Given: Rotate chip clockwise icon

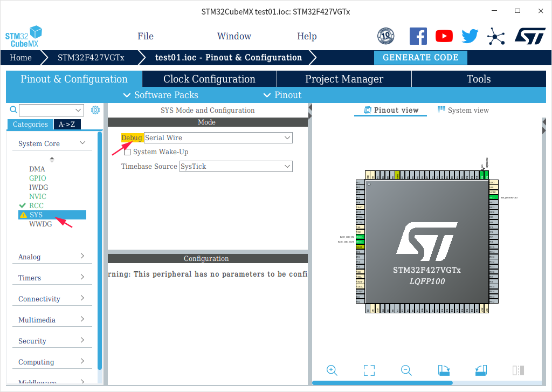Looking at the screenshot, I should [444, 370].
